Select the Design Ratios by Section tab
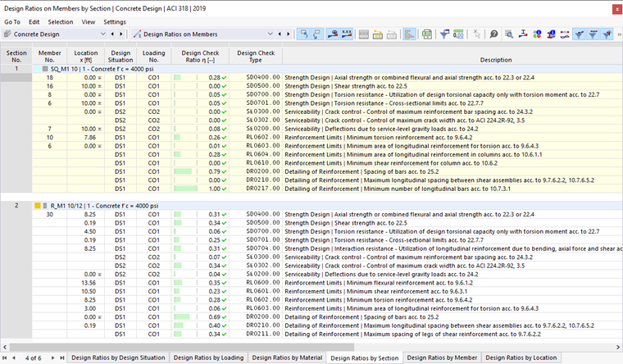 364,358
